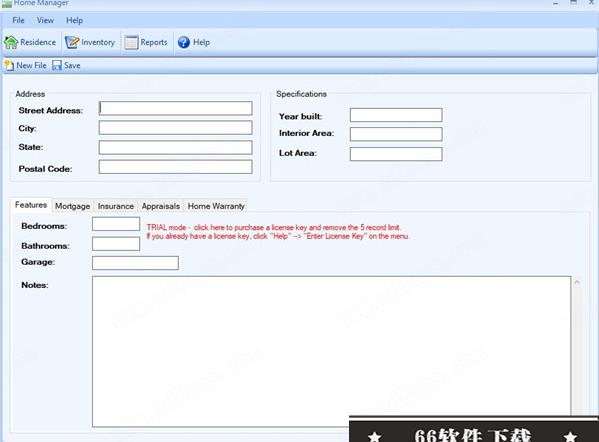Focus the State field

(175, 147)
